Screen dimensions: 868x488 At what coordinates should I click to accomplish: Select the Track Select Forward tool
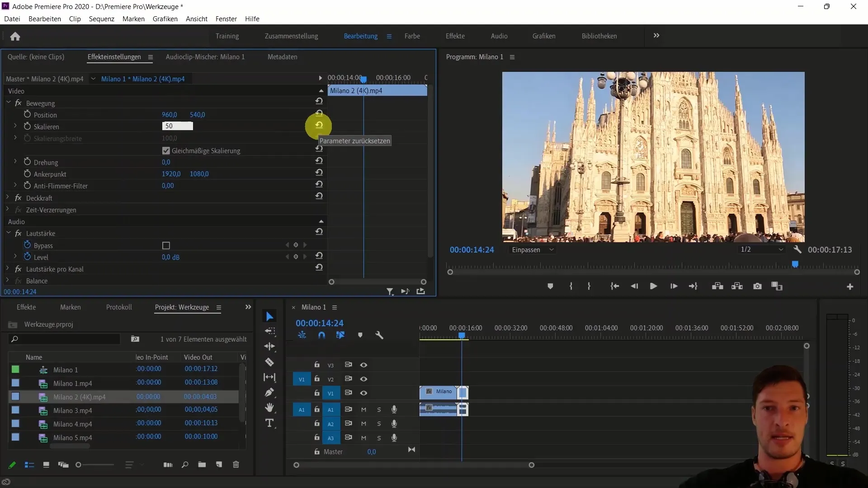(x=270, y=331)
